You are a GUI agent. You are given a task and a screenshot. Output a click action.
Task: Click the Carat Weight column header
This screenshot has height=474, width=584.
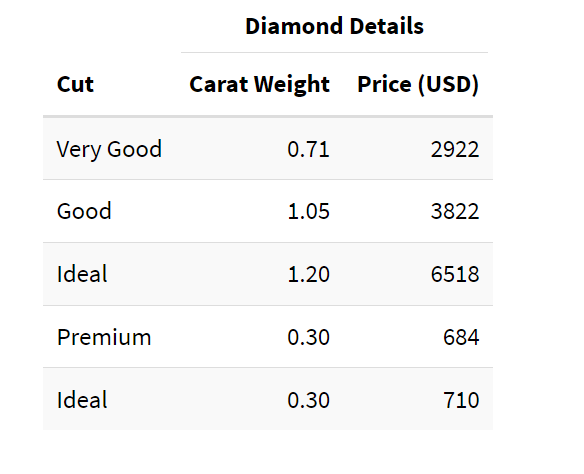260,84
